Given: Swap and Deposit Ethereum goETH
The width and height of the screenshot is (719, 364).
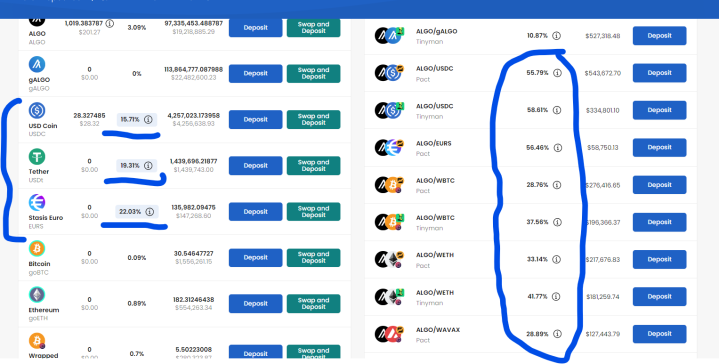Looking at the screenshot, I should (314, 303).
